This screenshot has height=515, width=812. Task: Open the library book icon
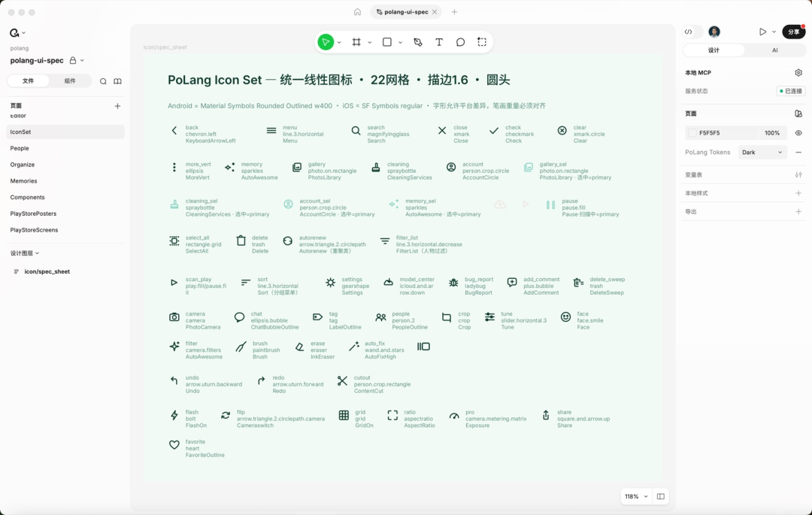(x=117, y=81)
